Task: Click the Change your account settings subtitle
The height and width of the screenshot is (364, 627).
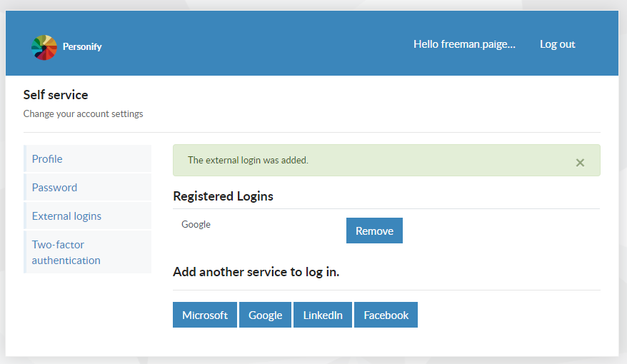Action: click(x=83, y=114)
